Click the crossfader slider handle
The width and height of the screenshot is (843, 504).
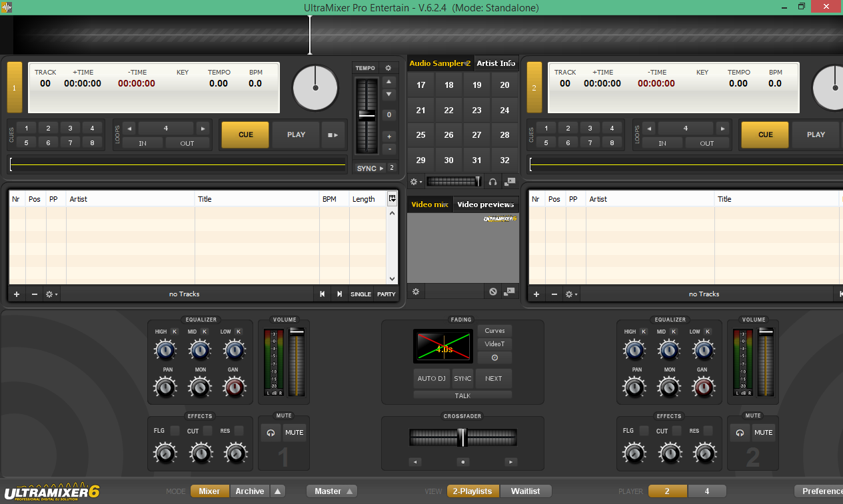point(461,437)
